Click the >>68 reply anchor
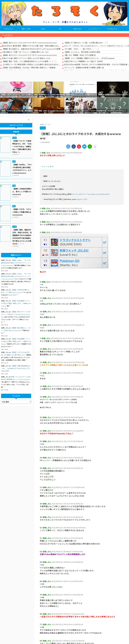Viewport: 129px width, 644px height. tap(42, 627)
